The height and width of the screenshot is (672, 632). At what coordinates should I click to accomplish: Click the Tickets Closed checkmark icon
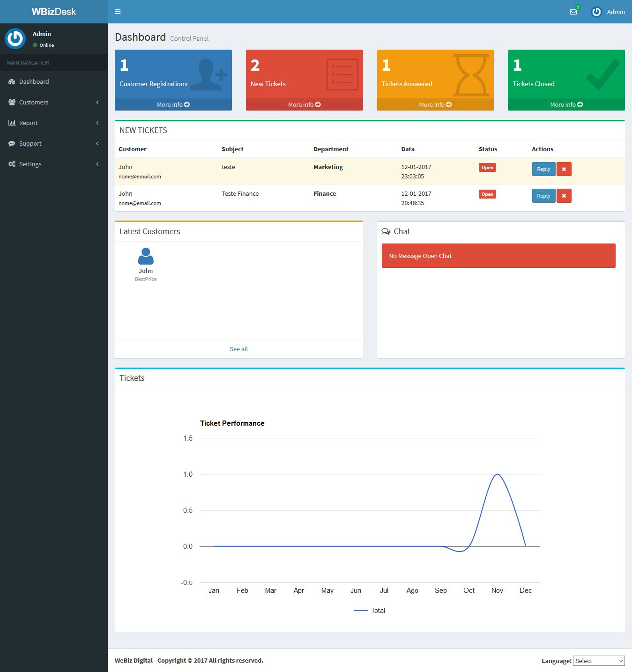pyautogui.click(x=603, y=74)
